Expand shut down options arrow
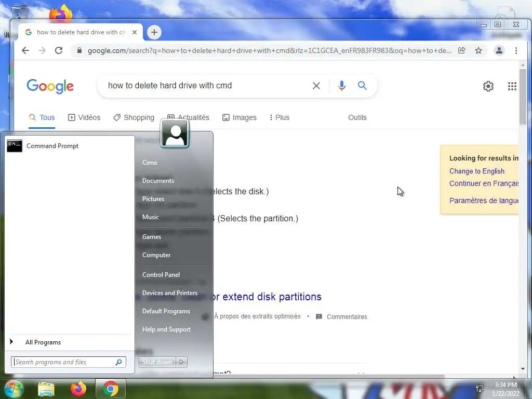 (181, 362)
